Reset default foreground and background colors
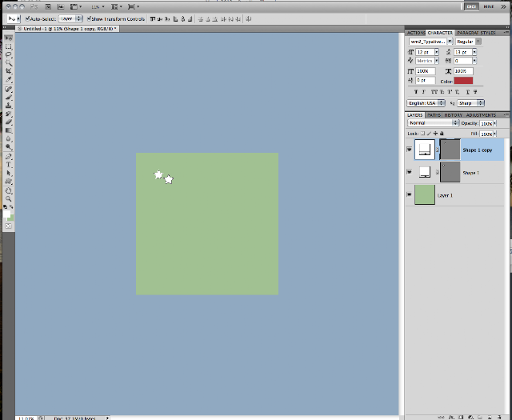The width and height of the screenshot is (512, 420). click(6, 207)
